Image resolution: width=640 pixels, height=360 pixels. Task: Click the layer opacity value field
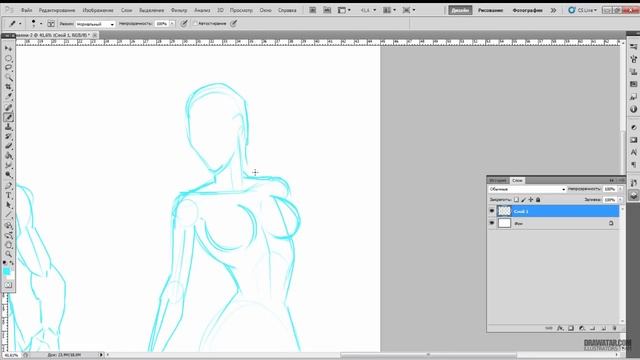click(610, 189)
